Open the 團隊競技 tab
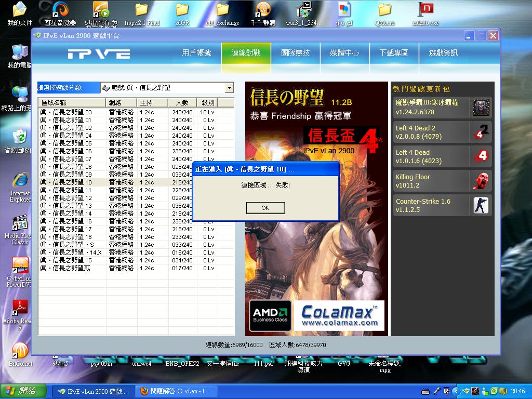 tap(295, 53)
